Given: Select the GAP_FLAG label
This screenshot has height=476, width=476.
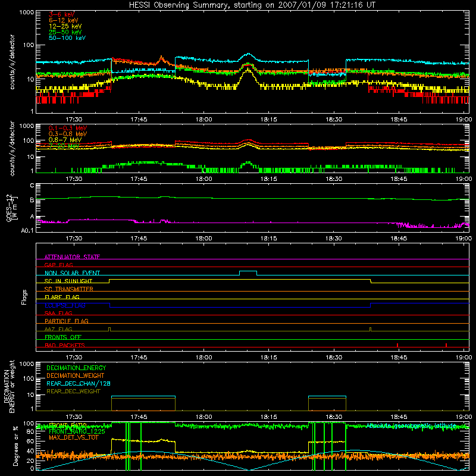Looking at the screenshot, I should 58,265.
